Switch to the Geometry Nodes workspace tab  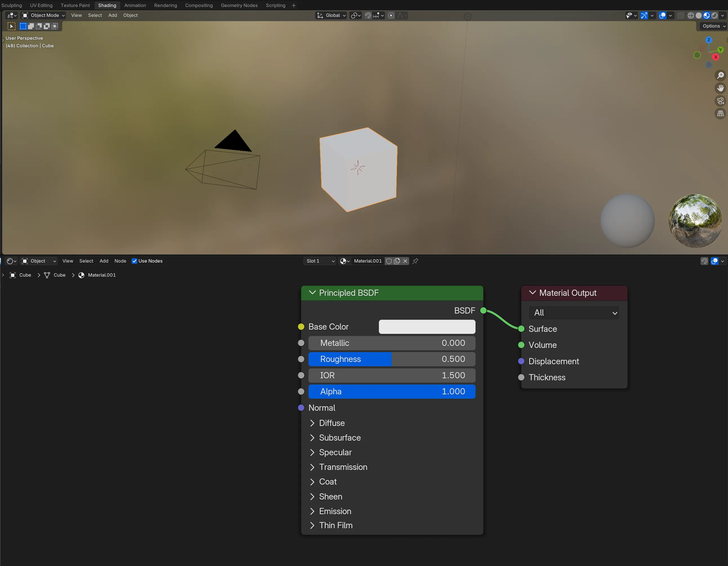click(239, 5)
